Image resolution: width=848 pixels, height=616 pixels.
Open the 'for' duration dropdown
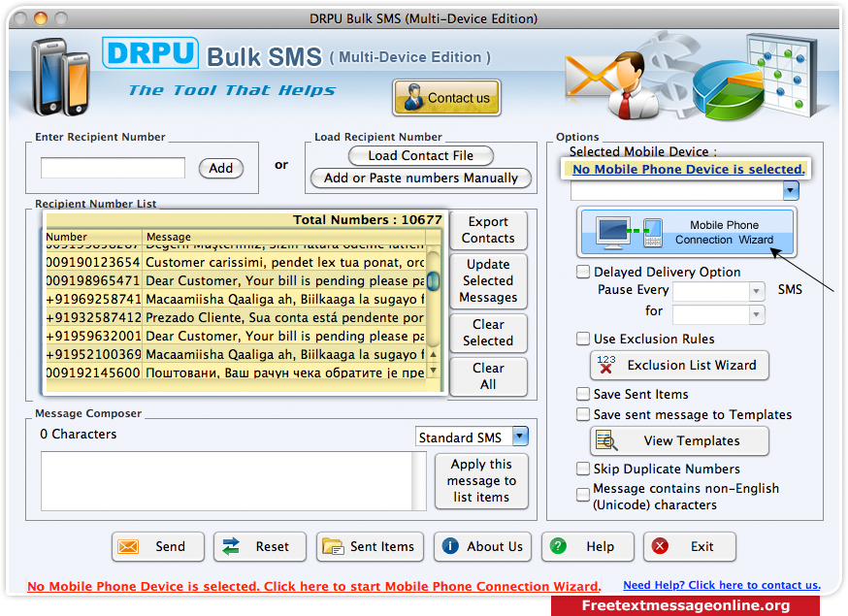click(756, 314)
